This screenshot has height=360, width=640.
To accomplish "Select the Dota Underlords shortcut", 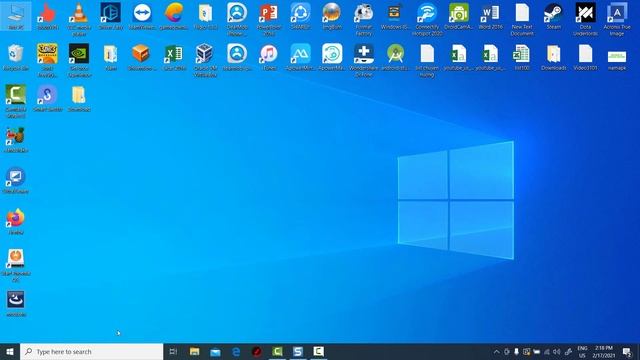I will pos(585,19).
